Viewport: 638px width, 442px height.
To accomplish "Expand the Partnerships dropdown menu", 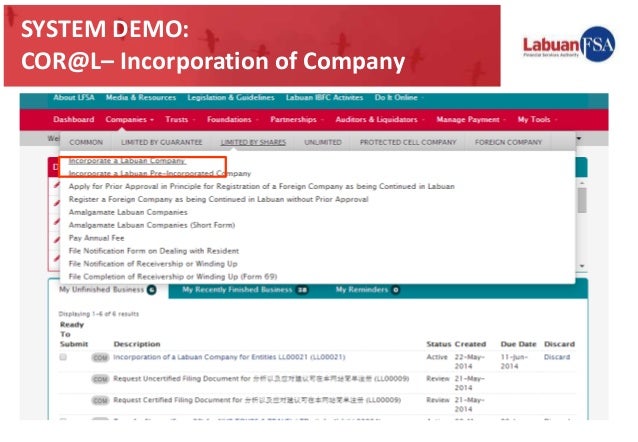I will 297,120.
